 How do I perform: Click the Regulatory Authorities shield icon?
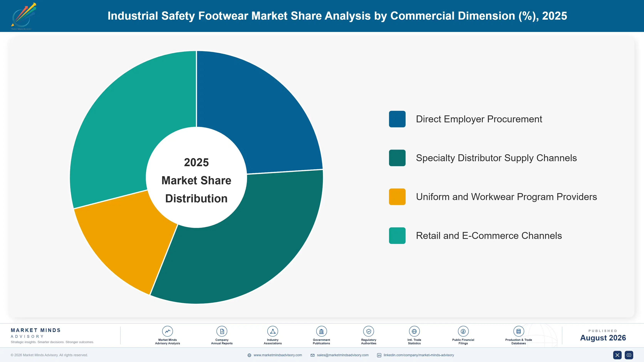[x=369, y=331]
